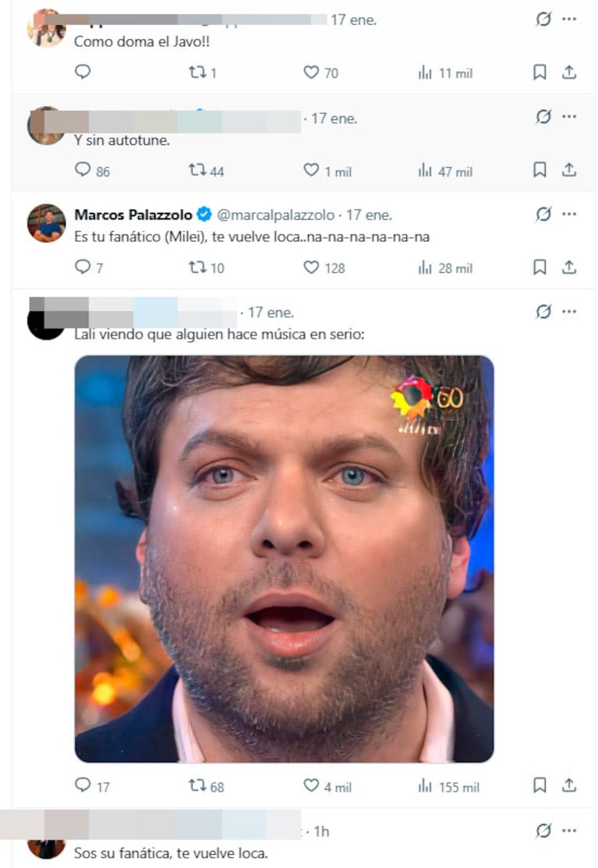Open more options on 'Y sin autotune.' tweet
This screenshot has width=598, height=868.
point(568,116)
